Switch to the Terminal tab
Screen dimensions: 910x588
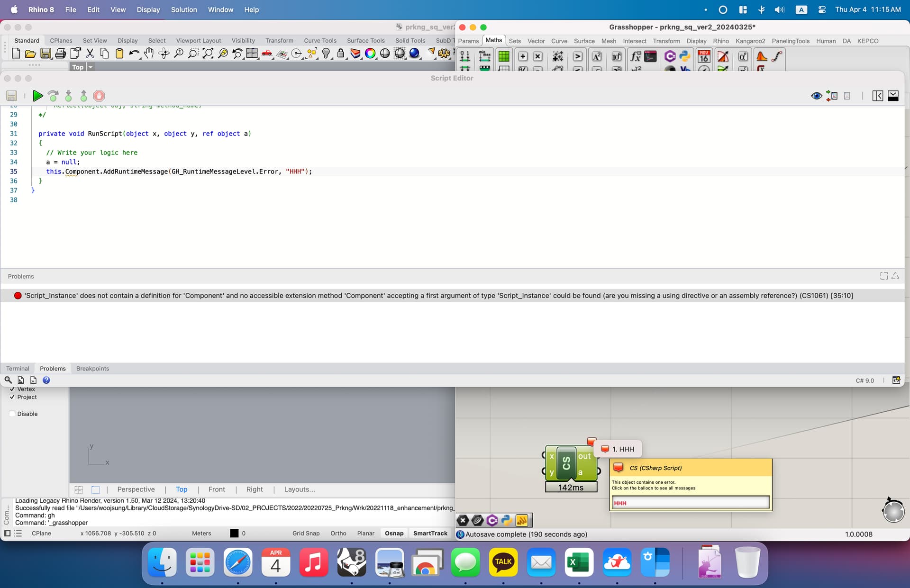click(x=18, y=368)
